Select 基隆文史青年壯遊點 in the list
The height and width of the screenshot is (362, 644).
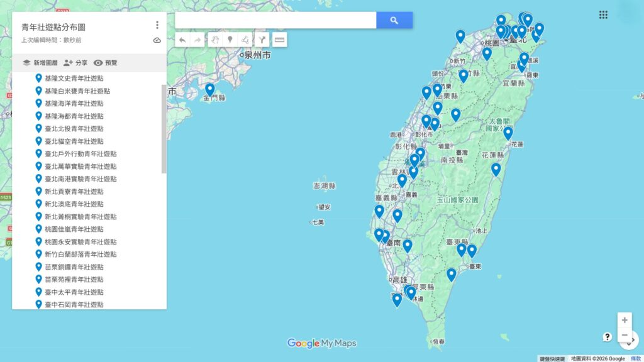coord(74,79)
